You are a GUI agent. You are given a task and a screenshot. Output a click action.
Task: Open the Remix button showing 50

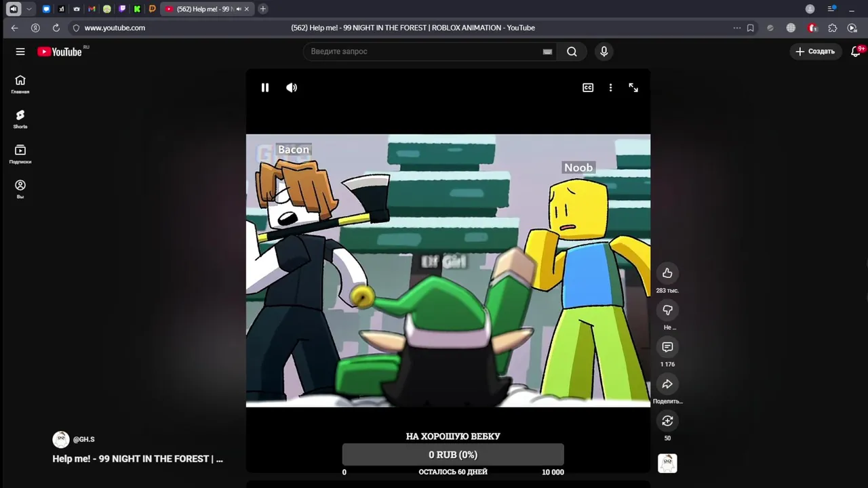point(667,421)
